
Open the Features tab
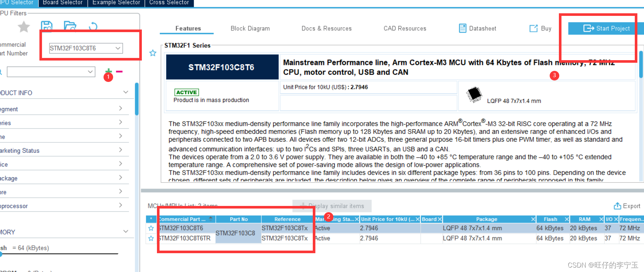(x=188, y=28)
